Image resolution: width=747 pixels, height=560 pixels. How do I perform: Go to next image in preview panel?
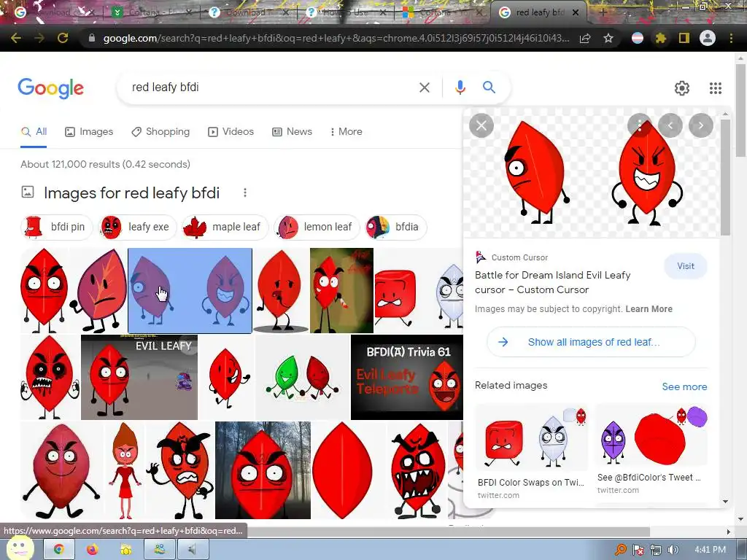[x=701, y=125]
